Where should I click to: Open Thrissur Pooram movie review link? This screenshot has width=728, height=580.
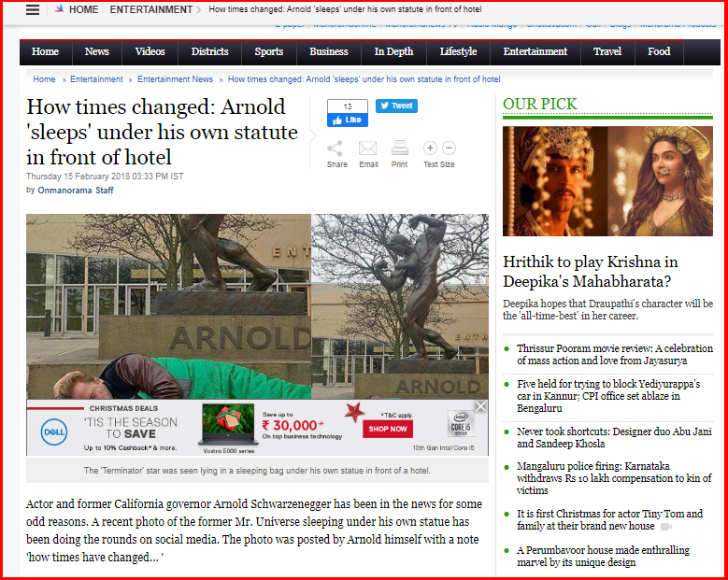(615, 355)
